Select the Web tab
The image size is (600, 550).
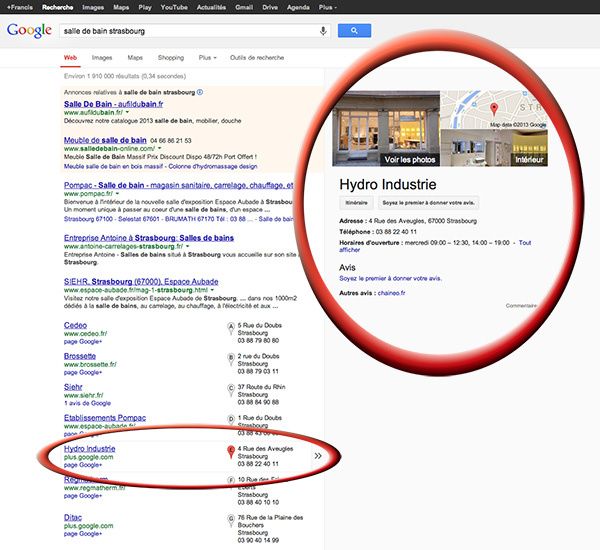(70, 58)
